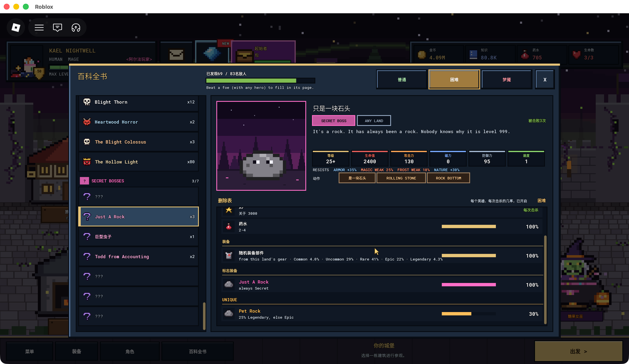The image size is (629, 364).
Task: Switch to 普通 difficulty tab
Action: (x=402, y=80)
